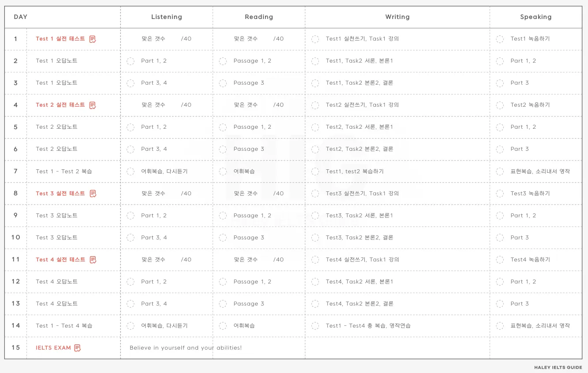588x373 pixels.
Task: Check Day 2 Listening Part 1, 2 circle
Action: pyautogui.click(x=131, y=61)
